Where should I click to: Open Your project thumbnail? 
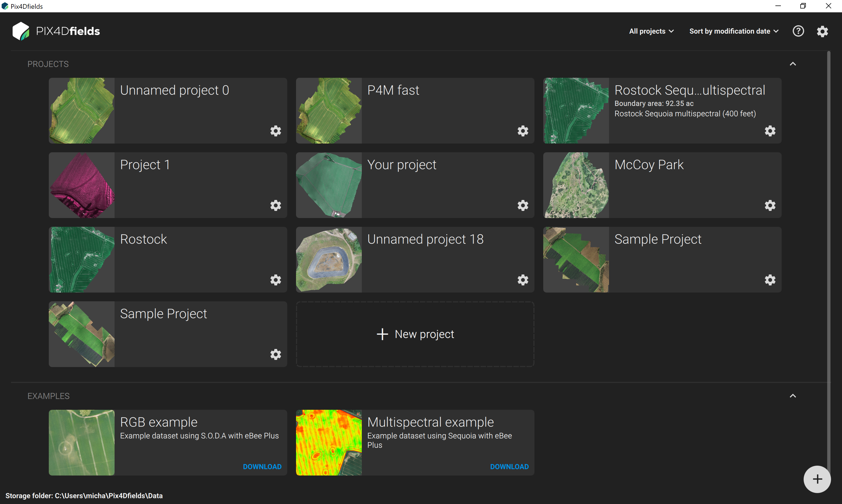click(329, 185)
